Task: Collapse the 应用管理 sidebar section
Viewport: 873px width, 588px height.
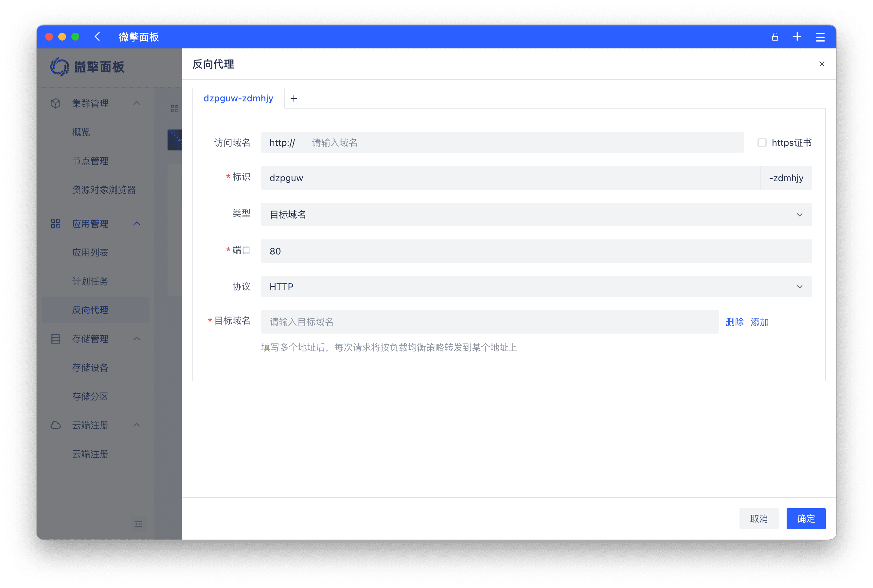Action: pos(137,223)
